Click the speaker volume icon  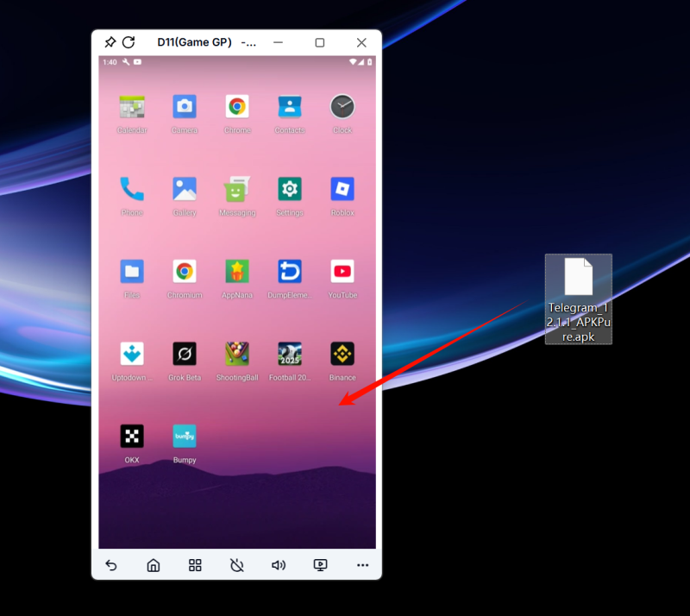[x=279, y=565]
